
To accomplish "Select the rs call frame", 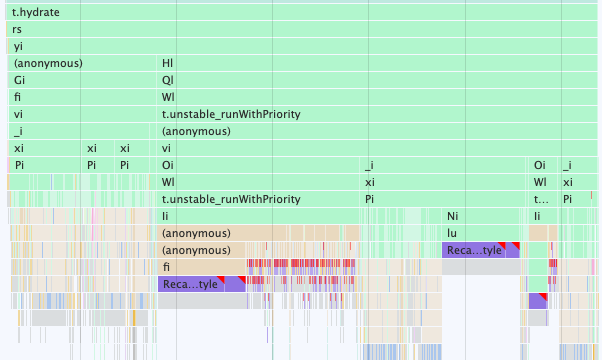I will click(x=302, y=29).
